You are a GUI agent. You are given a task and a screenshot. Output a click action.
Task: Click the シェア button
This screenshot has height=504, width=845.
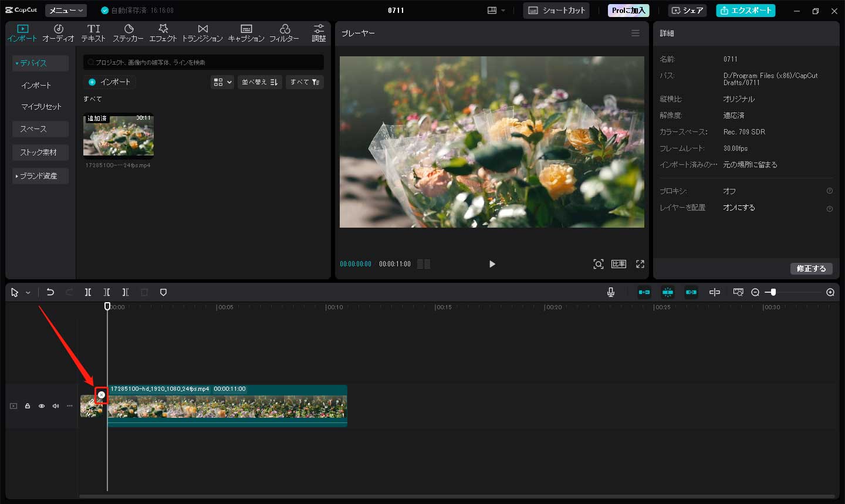688,11
